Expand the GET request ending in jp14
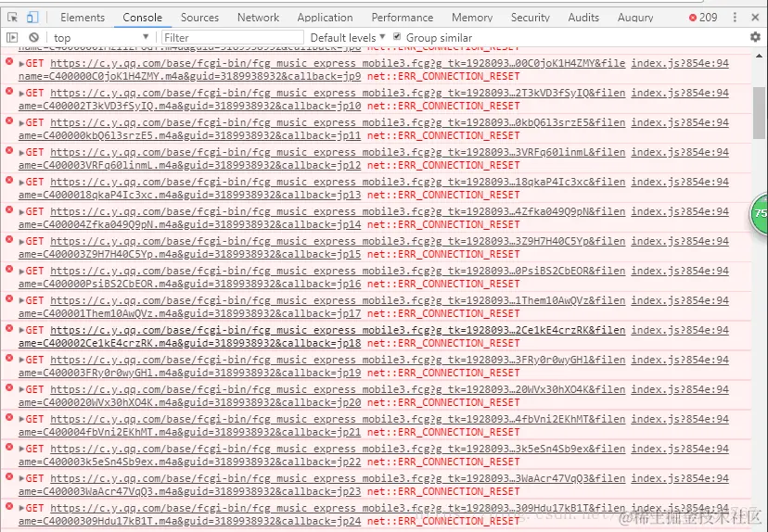This screenshot has width=768, height=532. click(x=21, y=212)
